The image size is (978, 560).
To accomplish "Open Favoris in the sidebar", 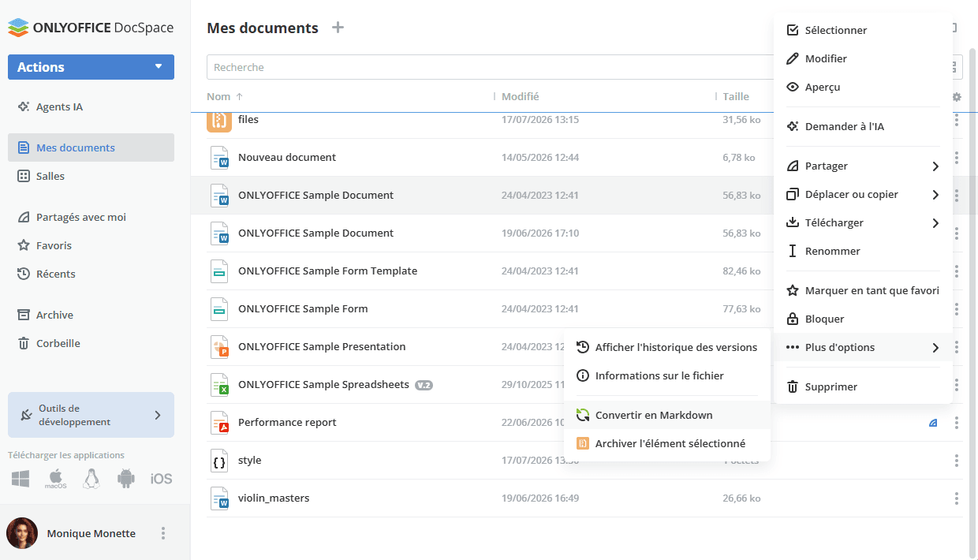I will 91,245.
